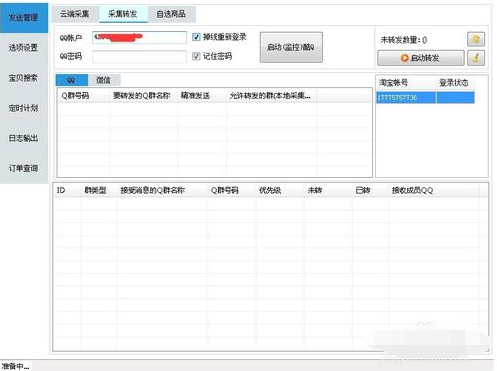
Task: Open the 选项设置 sidebar section
Action: 23,48
